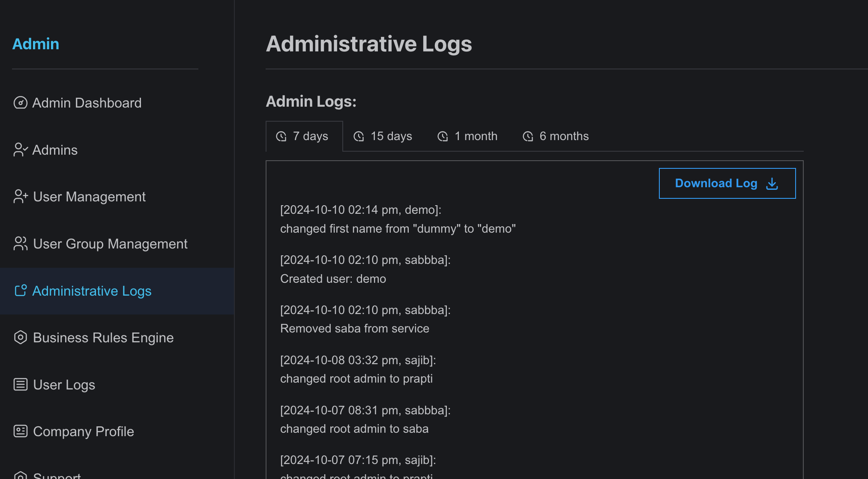This screenshot has width=868, height=479.
Task: Click the Admin Dashboard gauge icon
Action: click(21, 103)
